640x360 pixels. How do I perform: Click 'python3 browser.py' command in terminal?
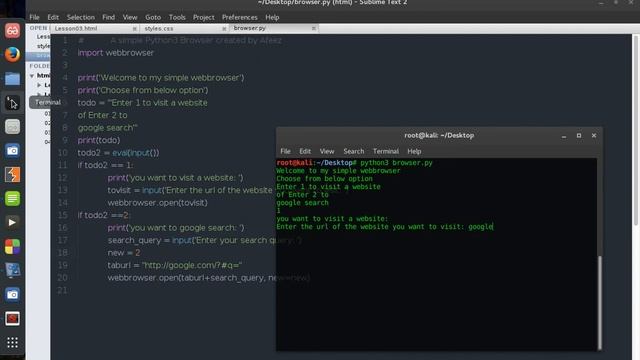pos(396,163)
